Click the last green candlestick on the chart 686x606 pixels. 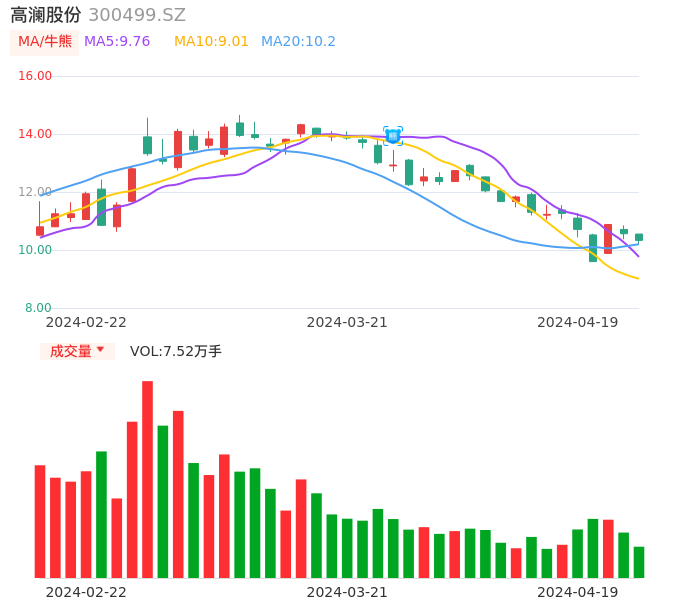point(639,237)
